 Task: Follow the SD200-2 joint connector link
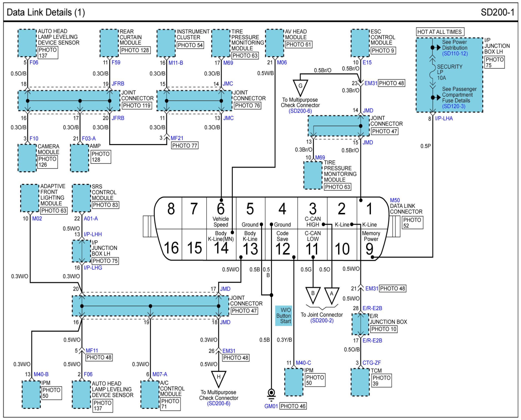[322, 321]
